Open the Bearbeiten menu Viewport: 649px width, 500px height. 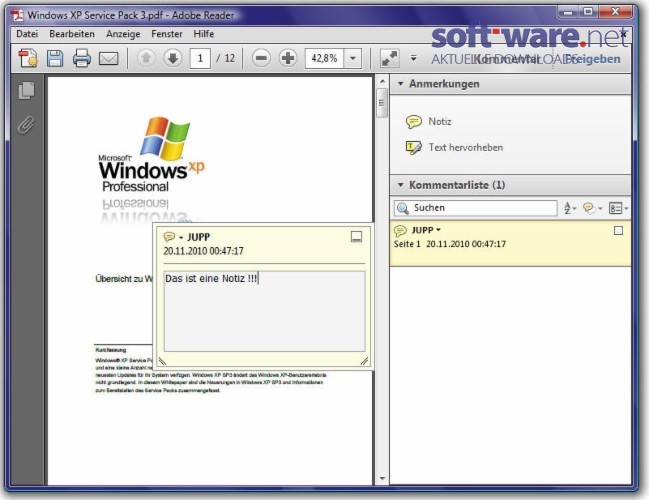click(x=72, y=34)
